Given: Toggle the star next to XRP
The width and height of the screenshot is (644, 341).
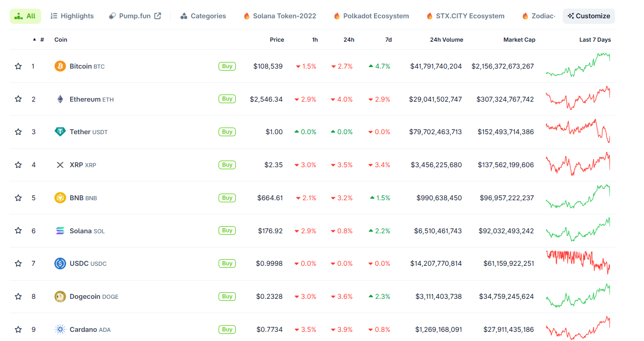Looking at the screenshot, I should tap(18, 165).
